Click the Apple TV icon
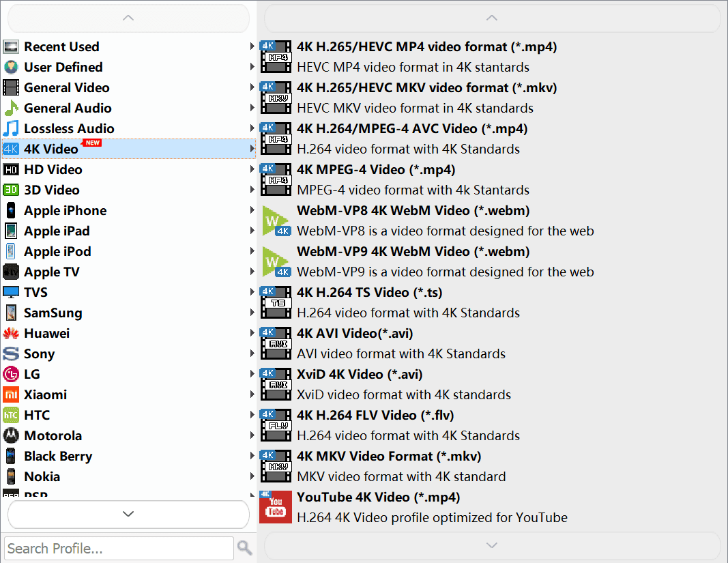Image resolution: width=728 pixels, height=563 pixels. [x=11, y=272]
